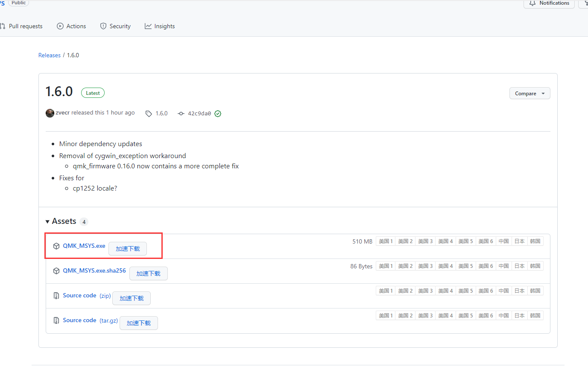
Task: Click the Notifications bell button
Action: coord(549,3)
